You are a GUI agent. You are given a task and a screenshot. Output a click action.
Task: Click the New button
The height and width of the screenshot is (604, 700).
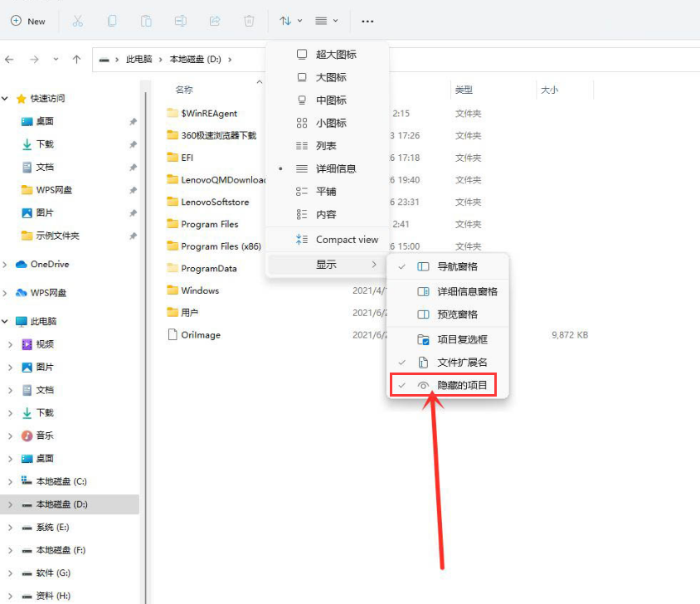pyautogui.click(x=29, y=21)
